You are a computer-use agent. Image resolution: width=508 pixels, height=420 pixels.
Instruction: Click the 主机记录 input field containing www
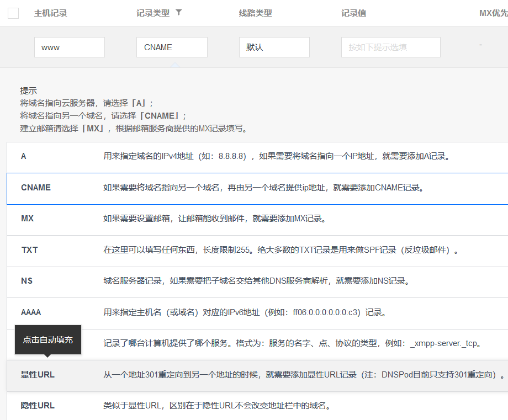click(x=70, y=47)
